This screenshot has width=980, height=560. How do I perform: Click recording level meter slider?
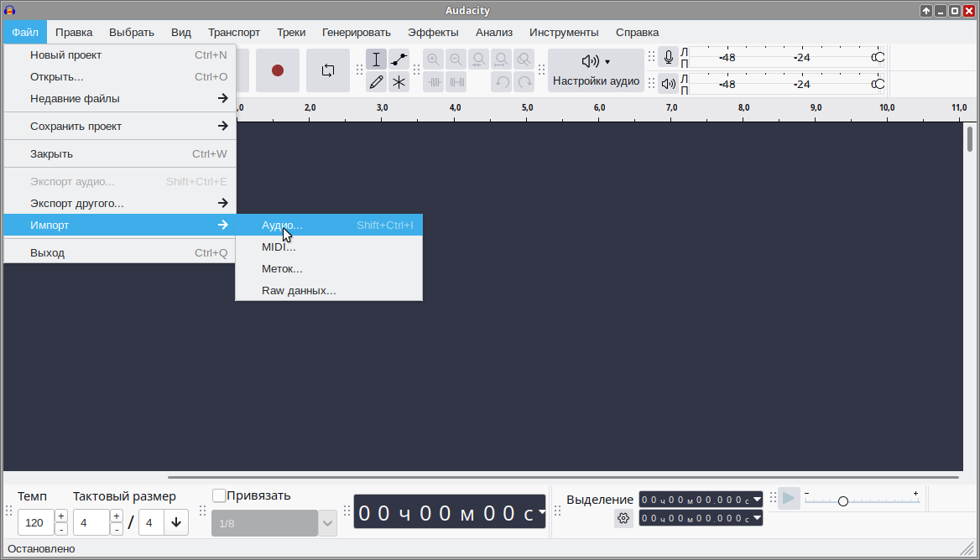pos(878,58)
